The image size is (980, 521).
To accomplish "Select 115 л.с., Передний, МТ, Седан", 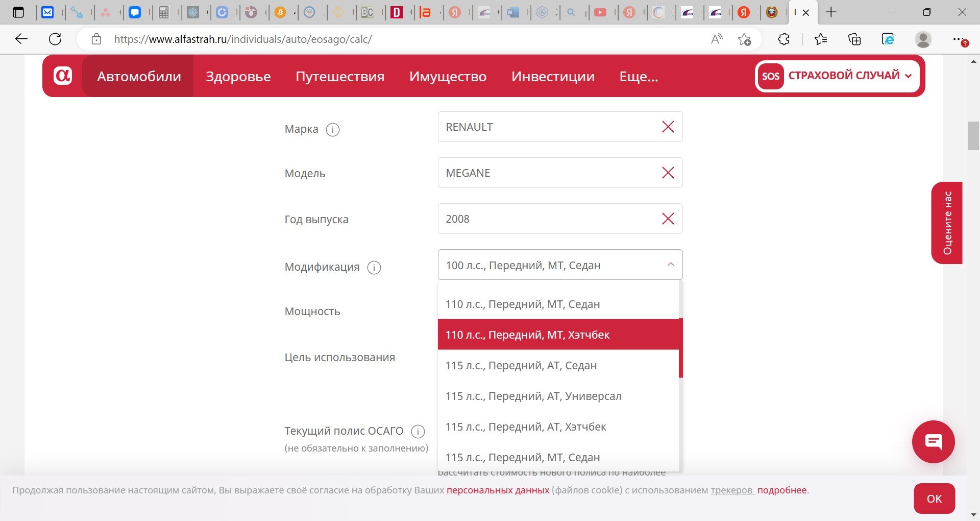I will click(x=558, y=457).
